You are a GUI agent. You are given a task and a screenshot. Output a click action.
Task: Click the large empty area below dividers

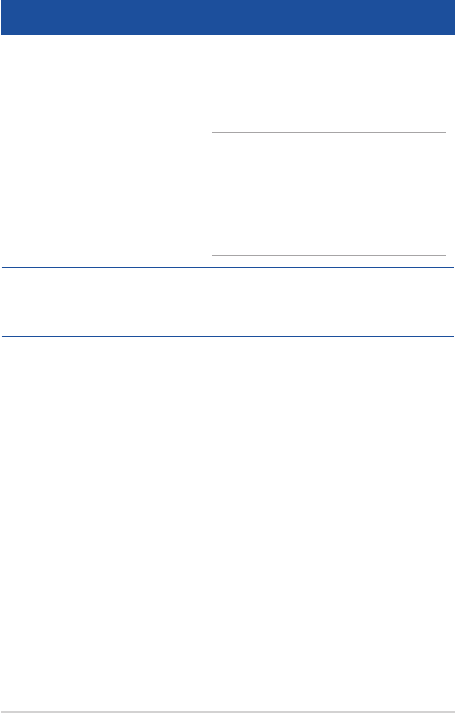pos(227,523)
